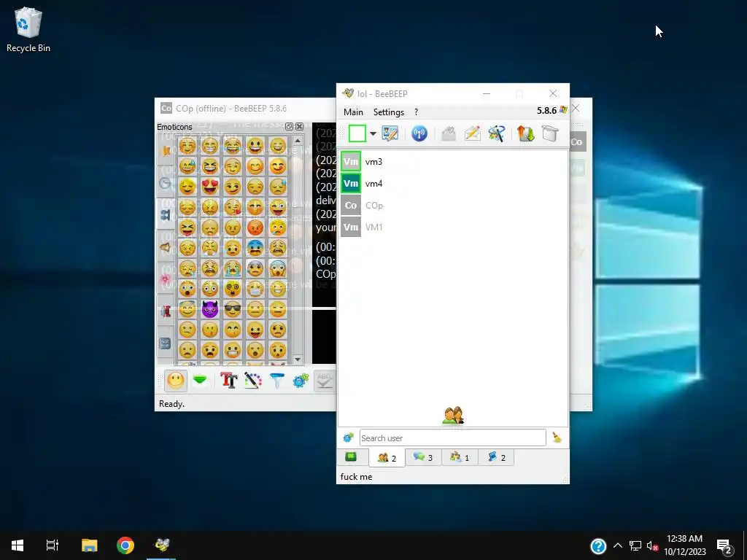Toggle the ABC spell check button
The width and height of the screenshot is (747, 560).
coord(325,381)
